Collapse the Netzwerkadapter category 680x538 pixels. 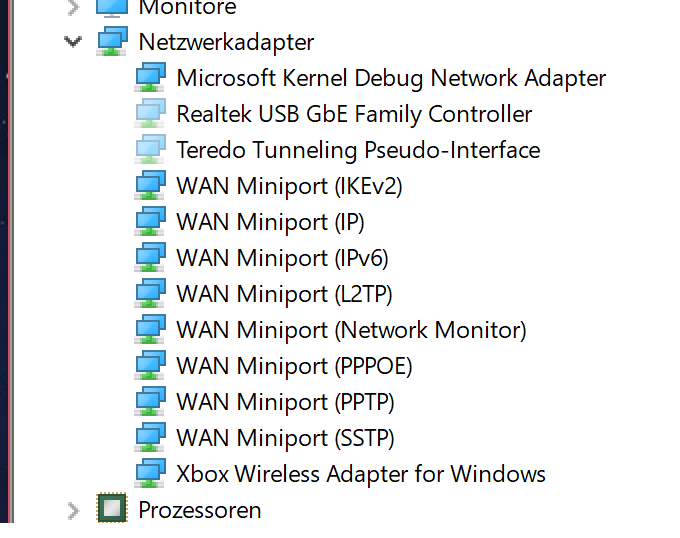click(x=73, y=42)
